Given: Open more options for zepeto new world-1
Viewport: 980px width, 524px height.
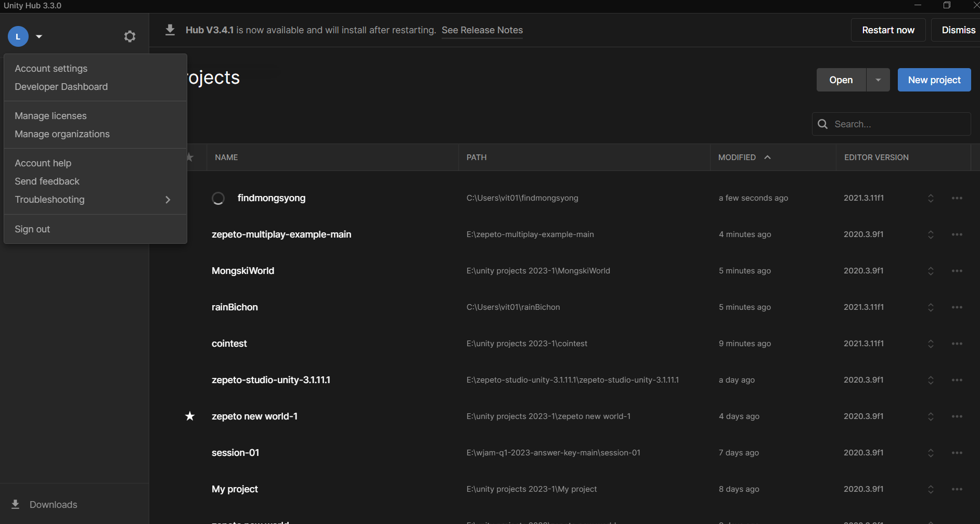Looking at the screenshot, I should [x=957, y=416].
